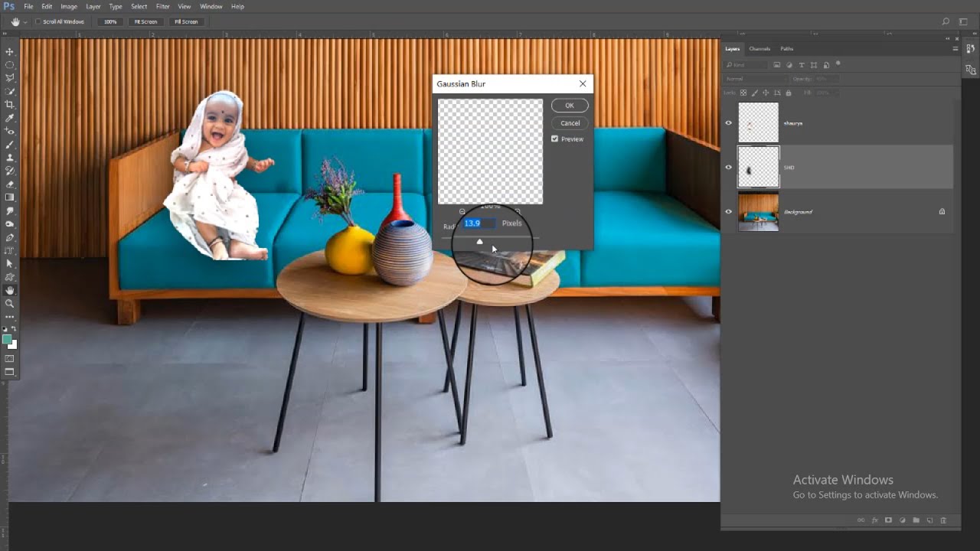Screen dimensions: 980x551
Task: Click the Link layers icon
Action: [x=861, y=520]
